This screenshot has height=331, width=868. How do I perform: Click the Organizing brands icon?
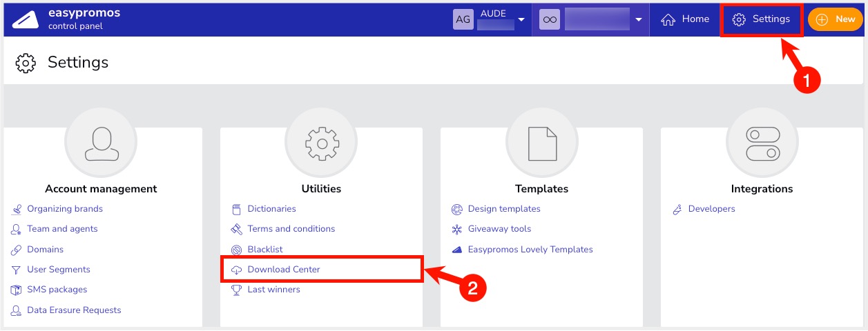pos(16,209)
